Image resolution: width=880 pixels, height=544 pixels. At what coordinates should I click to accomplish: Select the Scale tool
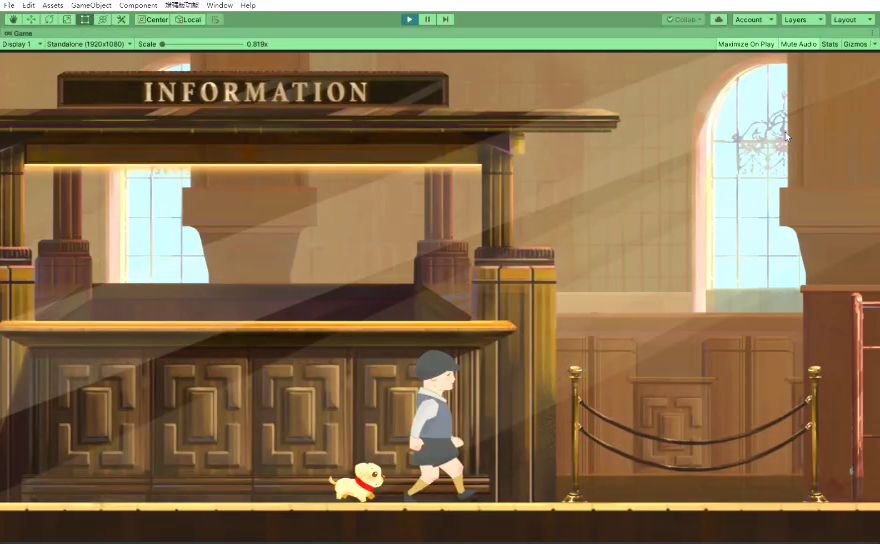[x=67, y=19]
